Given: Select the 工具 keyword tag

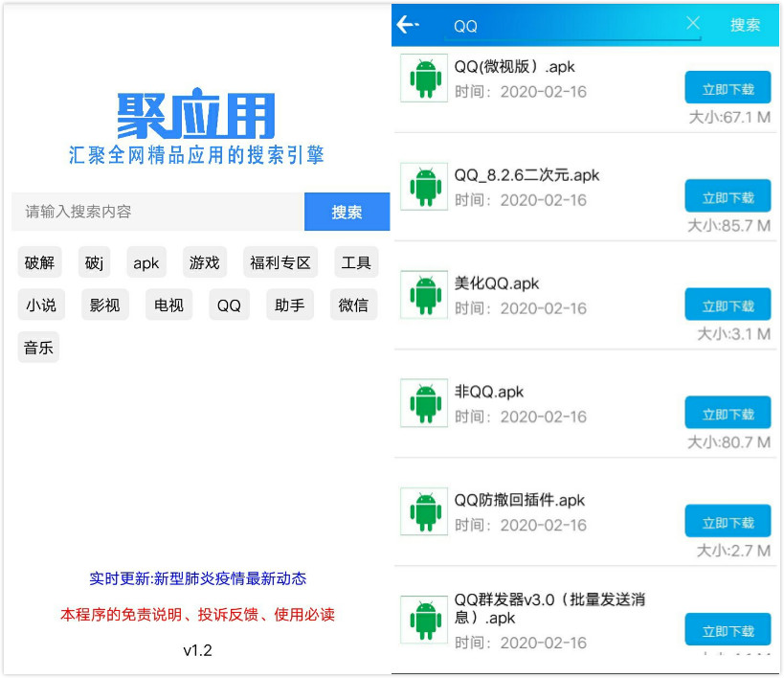Looking at the screenshot, I should click(x=356, y=262).
